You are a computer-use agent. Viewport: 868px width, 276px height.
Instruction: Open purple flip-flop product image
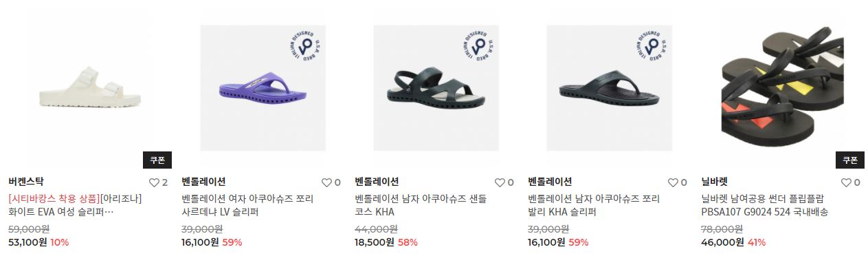pos(263,88)
